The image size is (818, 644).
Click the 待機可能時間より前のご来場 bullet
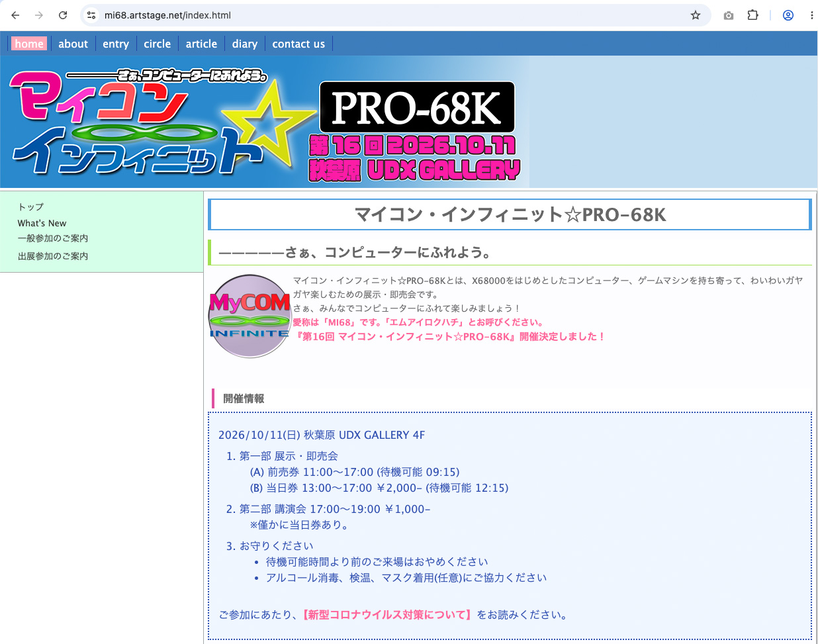377,562
